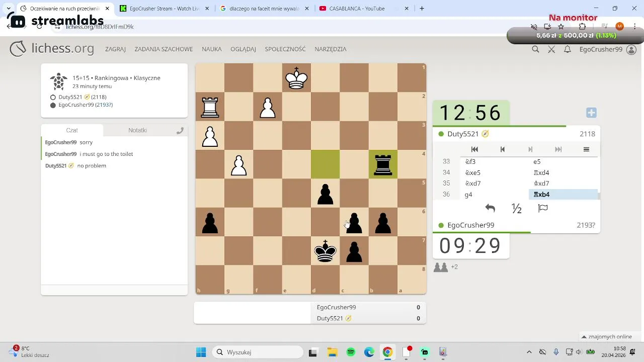The height and width of the screenshot is (362, 644).
Task: Show hidden system tray icons
Action: [529, 352]
